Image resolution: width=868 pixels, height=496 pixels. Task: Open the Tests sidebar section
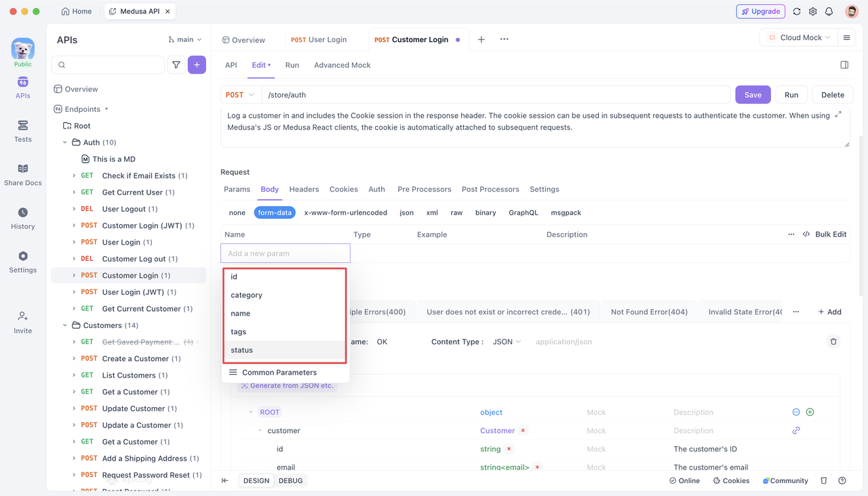22,131
